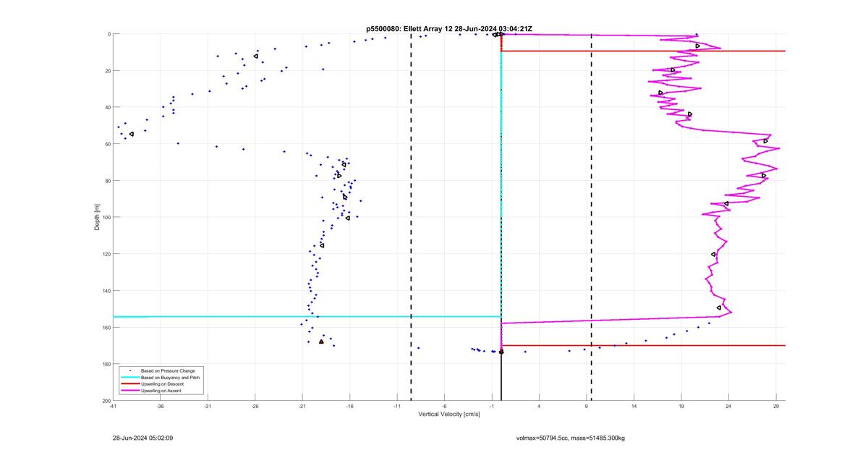The image size is (868, 450).
Task: Click the x-axis tick label '14'
Action: [634, 407]
